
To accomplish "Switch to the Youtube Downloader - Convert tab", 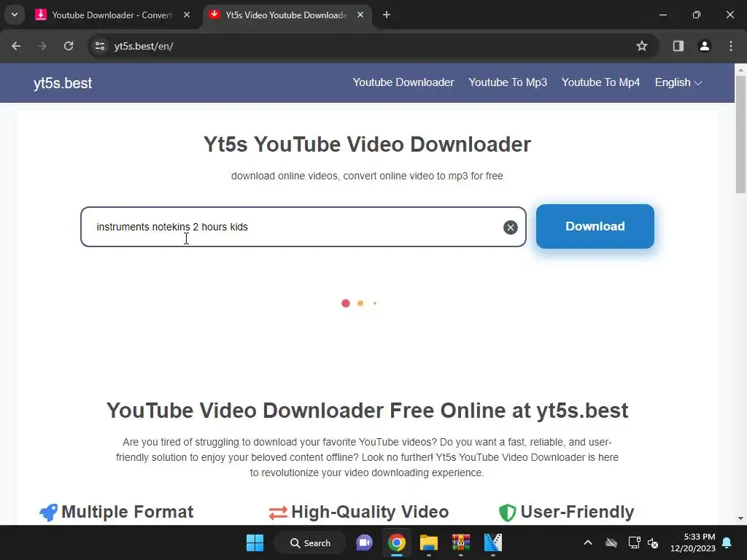I will (x=112, y=15).
